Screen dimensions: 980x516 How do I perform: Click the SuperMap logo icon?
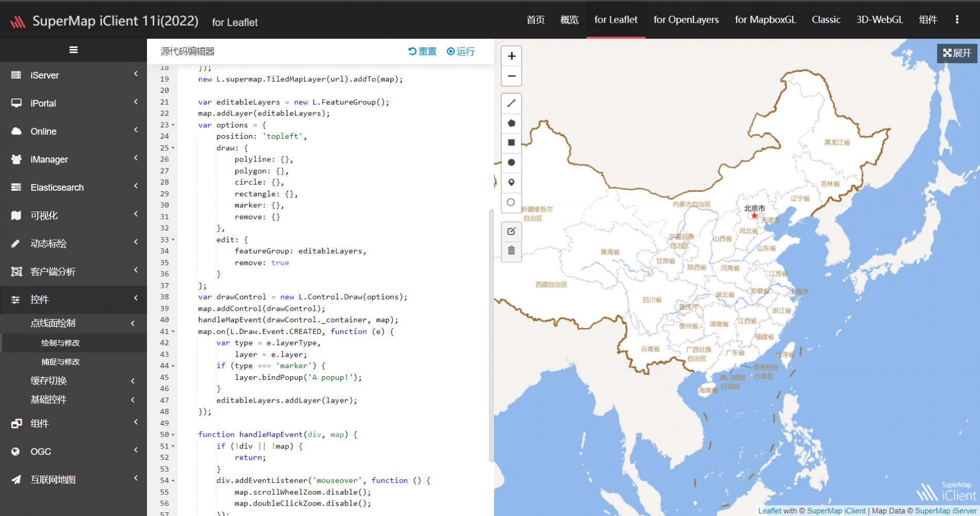click(x=18, y=21)
